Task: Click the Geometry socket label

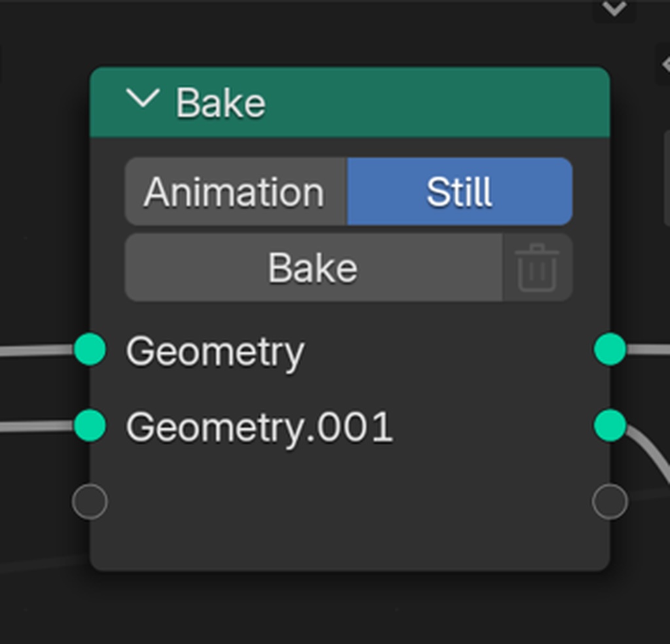Action: 215,352
